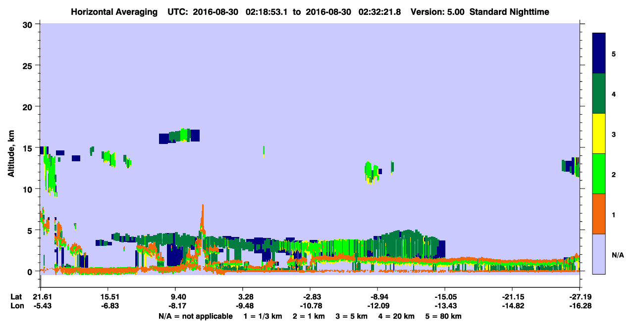Click the orange swatch labeled 1
The width and height of the screenshot is (644, 330).
599,214
